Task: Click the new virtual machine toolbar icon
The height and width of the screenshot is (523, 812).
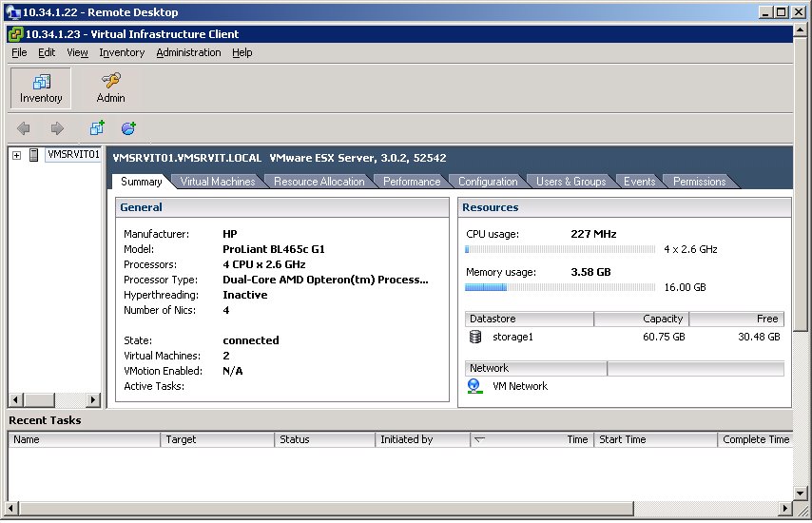Action: [97, 128]
